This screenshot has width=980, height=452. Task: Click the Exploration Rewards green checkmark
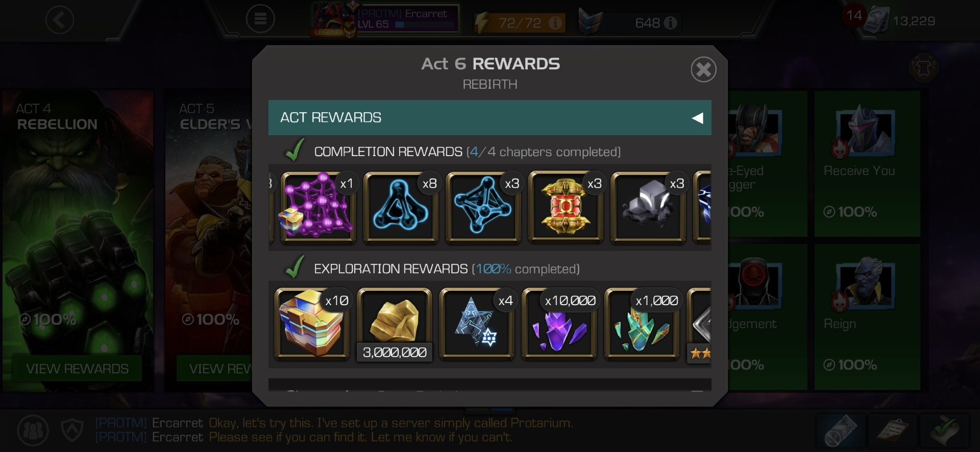pyautogui.click(x=295, y=267)
